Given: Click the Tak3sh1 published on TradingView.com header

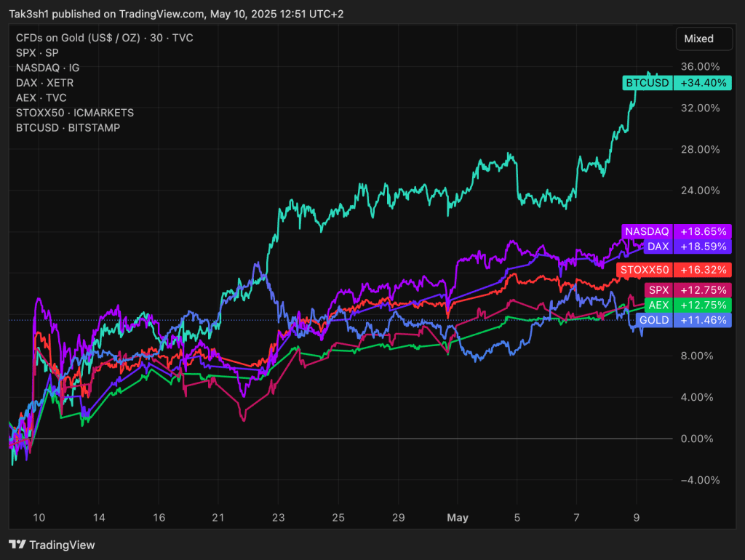Looking at the screenshot, I should pos(176,14).
